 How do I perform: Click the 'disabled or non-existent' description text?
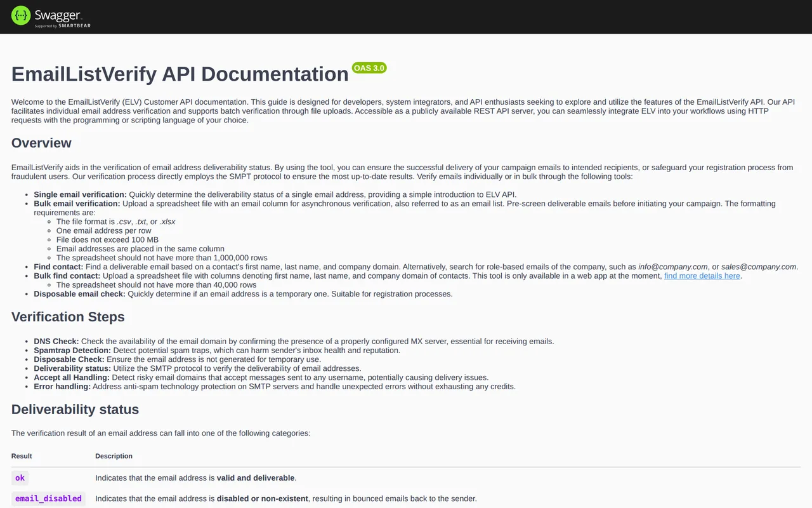pyautogui.click(x=263, y=498)
